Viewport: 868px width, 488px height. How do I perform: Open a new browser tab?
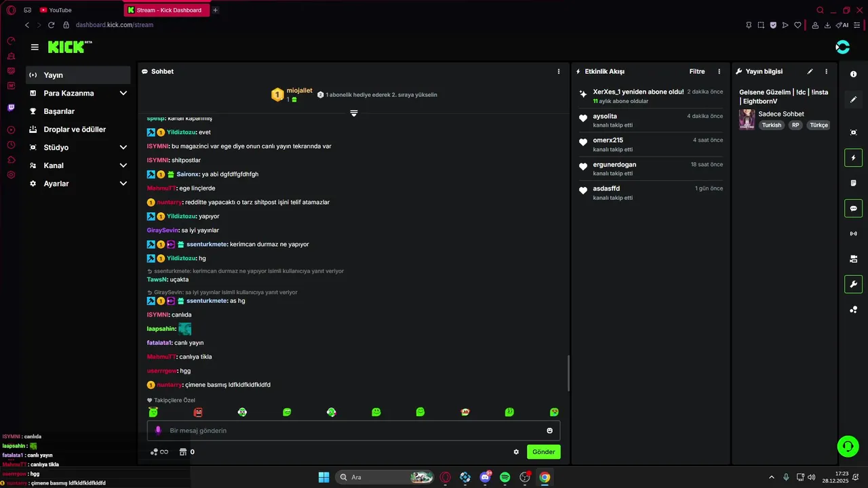216,10
